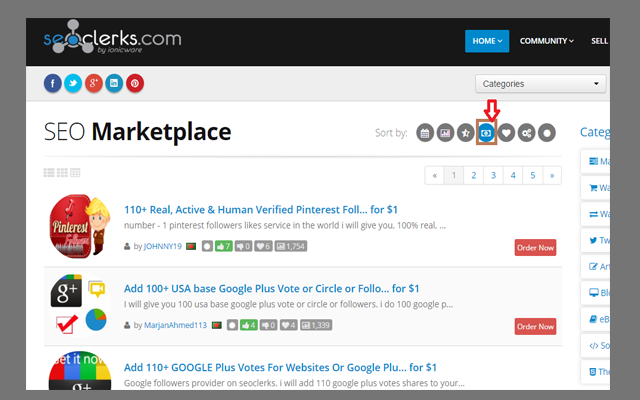This screenshot has height=400, width=640.
Task: Open the Twitter social icon
Action: [x=73, y=83]
